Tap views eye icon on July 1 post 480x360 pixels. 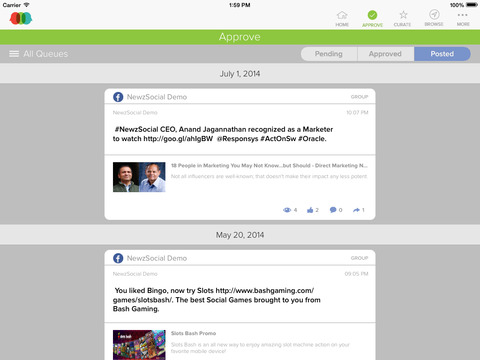287,210
